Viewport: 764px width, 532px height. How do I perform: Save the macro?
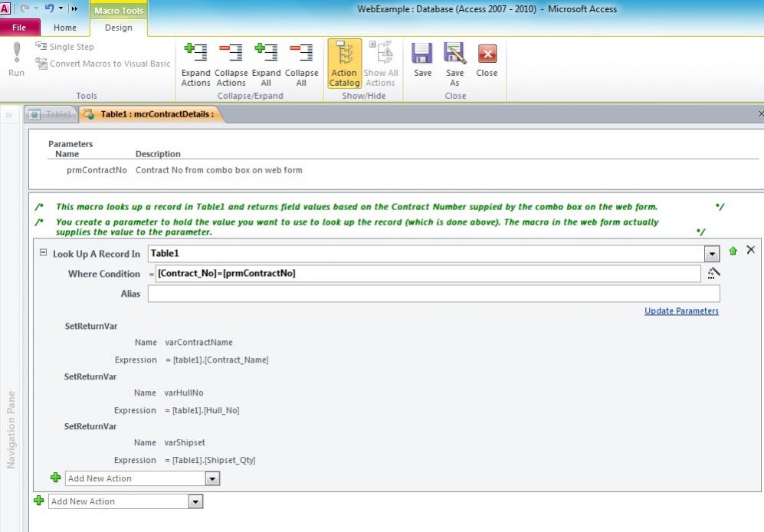point(422,60)
